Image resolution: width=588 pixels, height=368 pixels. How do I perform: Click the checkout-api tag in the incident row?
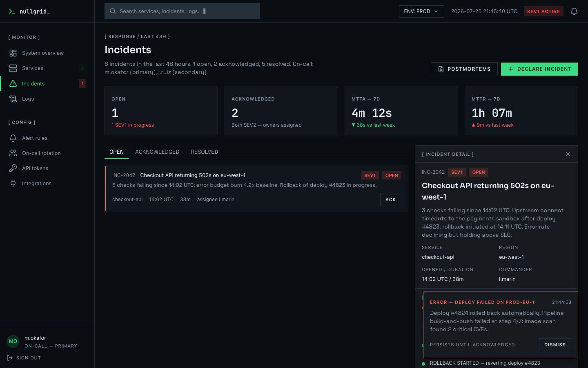tap(127, 200)
